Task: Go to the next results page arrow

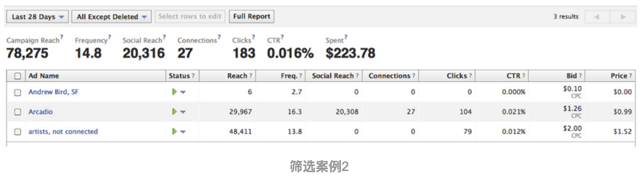Action: click(x=623, y=17)
